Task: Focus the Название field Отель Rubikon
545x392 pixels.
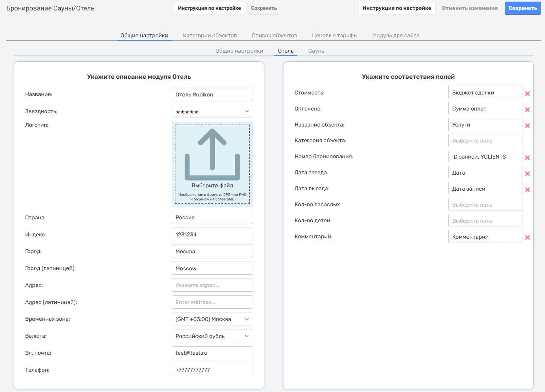Action: click(212, 94)
